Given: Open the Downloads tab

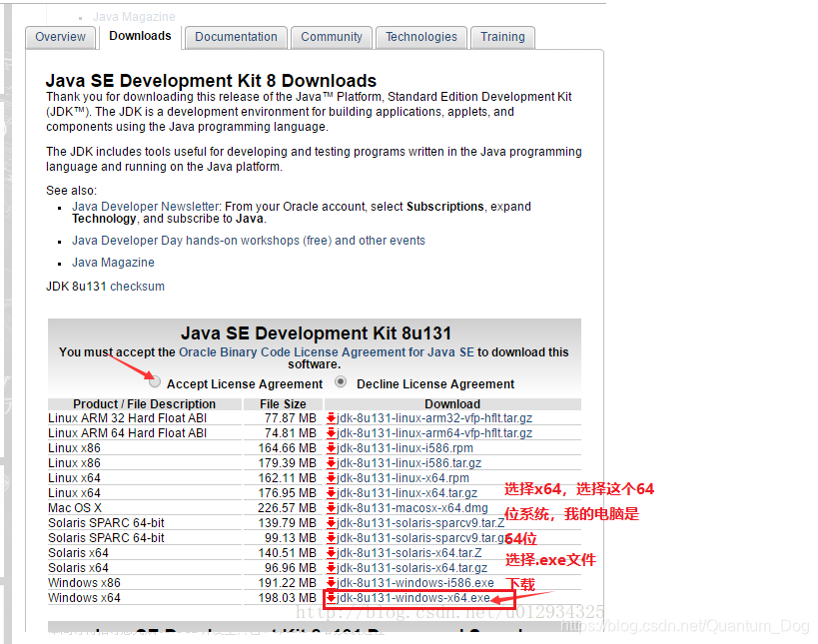Looking at the screenshot, I should point(140,36).
